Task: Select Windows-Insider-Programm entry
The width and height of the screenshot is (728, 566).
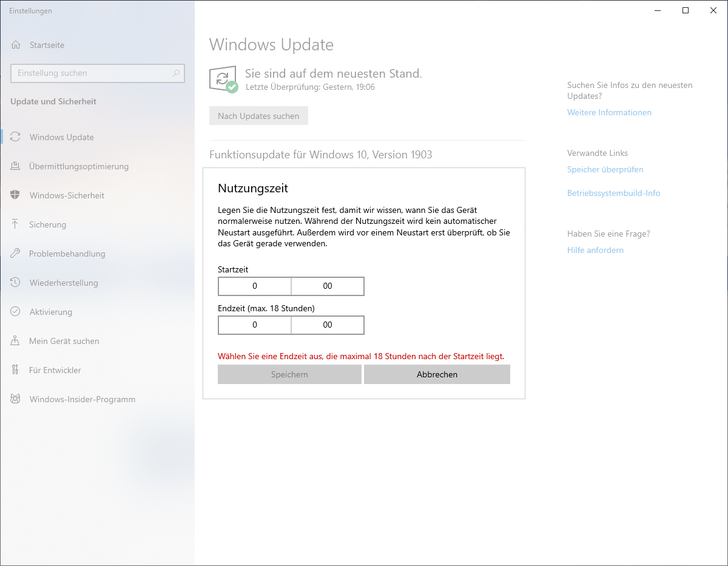Action: click(97, 399)
